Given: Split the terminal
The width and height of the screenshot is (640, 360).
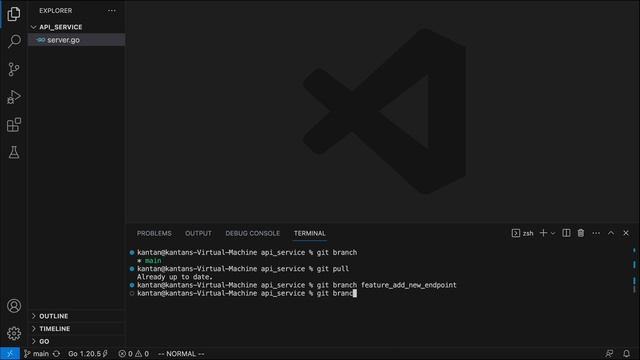Looking at the screenshot, I should [x=566, y=233].
